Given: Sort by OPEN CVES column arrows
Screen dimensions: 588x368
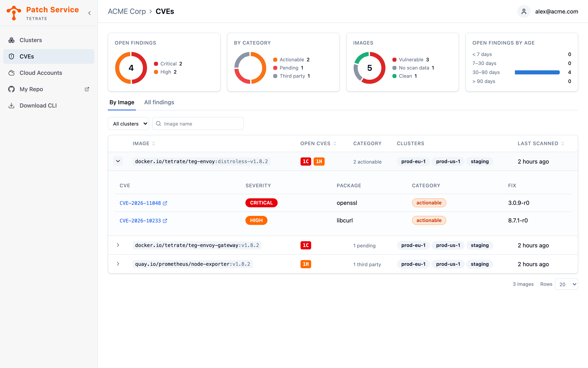Looking at the screenshot, I should tap(335, 144).
